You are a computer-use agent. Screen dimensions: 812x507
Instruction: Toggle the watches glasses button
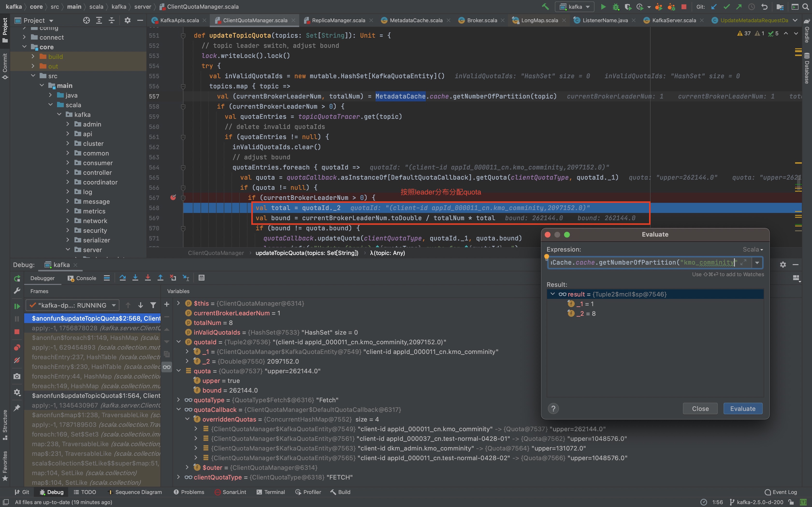(167, 367)
